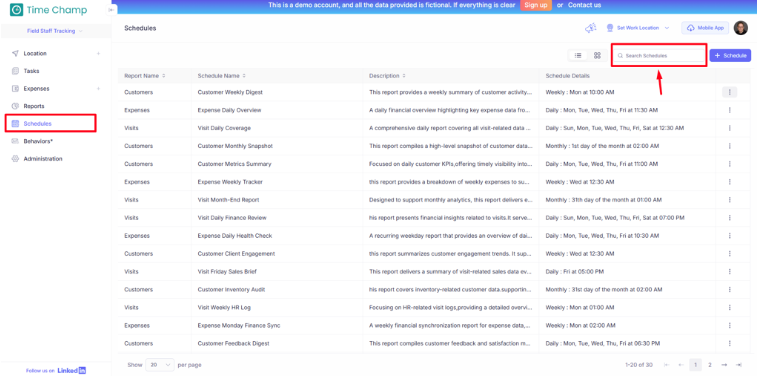Click the Administration gear icon in sidebar

15,159
